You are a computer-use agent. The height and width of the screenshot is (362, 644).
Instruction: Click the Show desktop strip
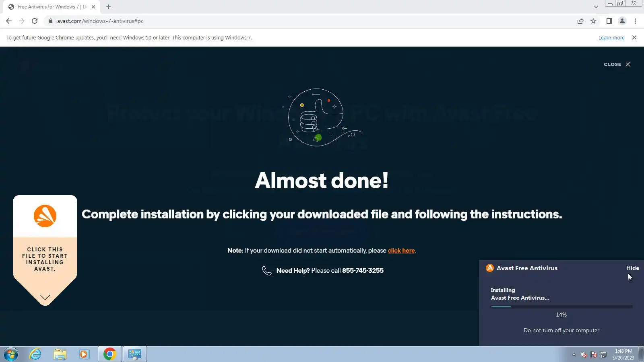[x=641, y=354]
